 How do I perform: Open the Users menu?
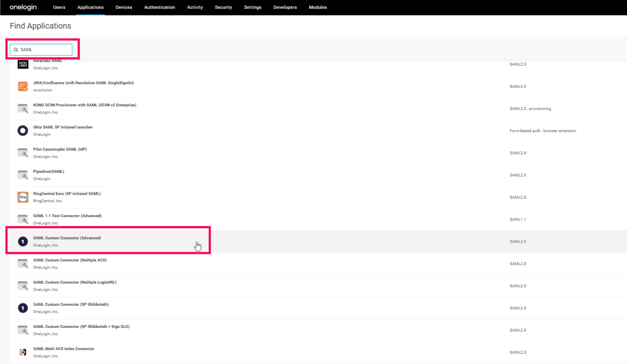(59, 7)
